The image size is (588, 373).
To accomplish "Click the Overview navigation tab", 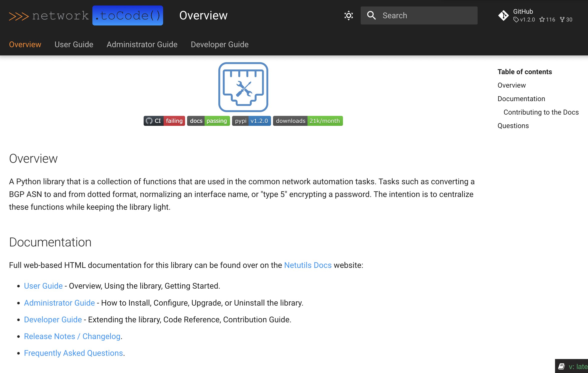I will pyautogui.click(x=25, y=44).
